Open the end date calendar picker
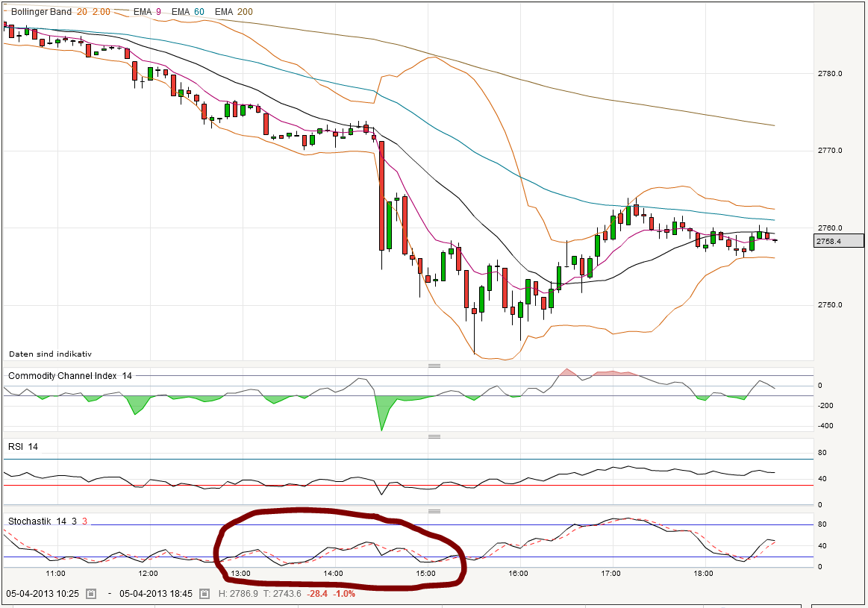 click(204, 594)
